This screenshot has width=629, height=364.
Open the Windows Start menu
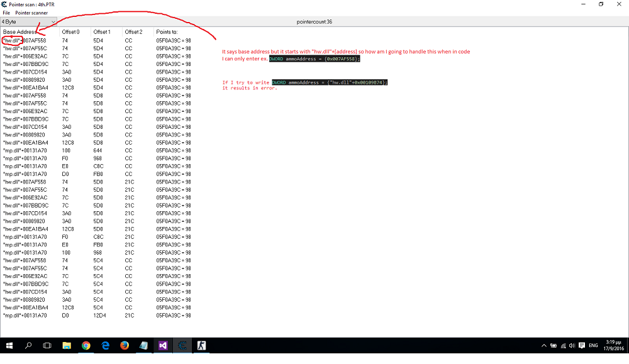pyautogui.click(x=9, y=345)
